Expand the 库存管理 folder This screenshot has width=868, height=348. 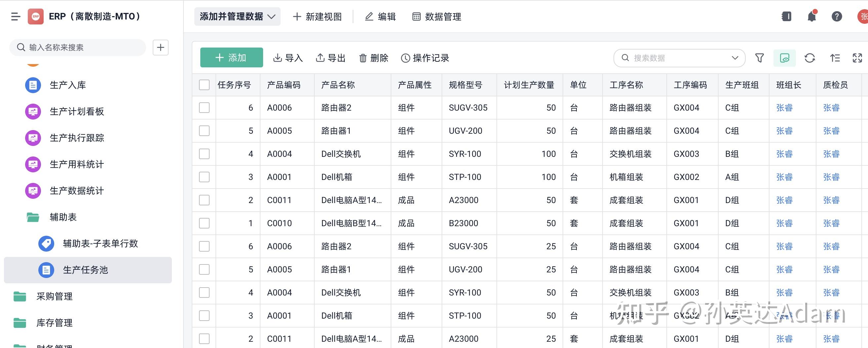coord(20,323)
